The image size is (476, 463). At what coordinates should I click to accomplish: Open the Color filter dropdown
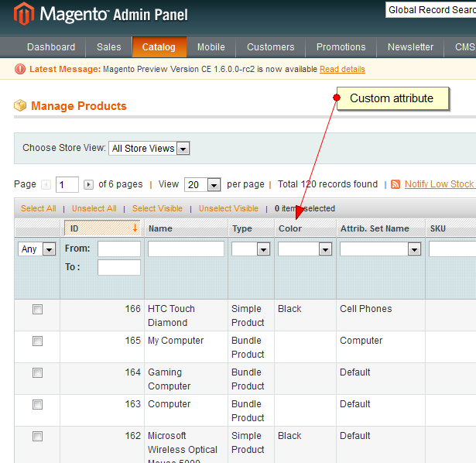[x=305, y=249]
